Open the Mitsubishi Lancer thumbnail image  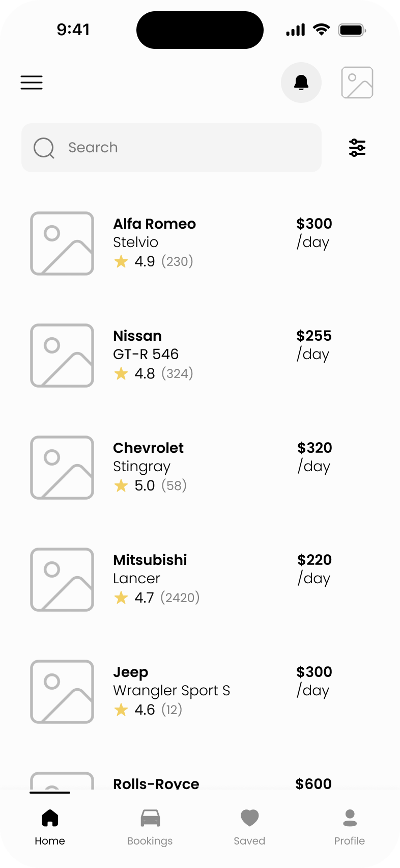(x=62, y=580)
